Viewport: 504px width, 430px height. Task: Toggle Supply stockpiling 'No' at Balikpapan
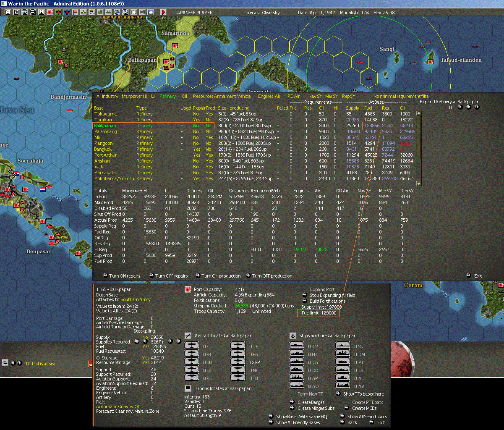145,337
